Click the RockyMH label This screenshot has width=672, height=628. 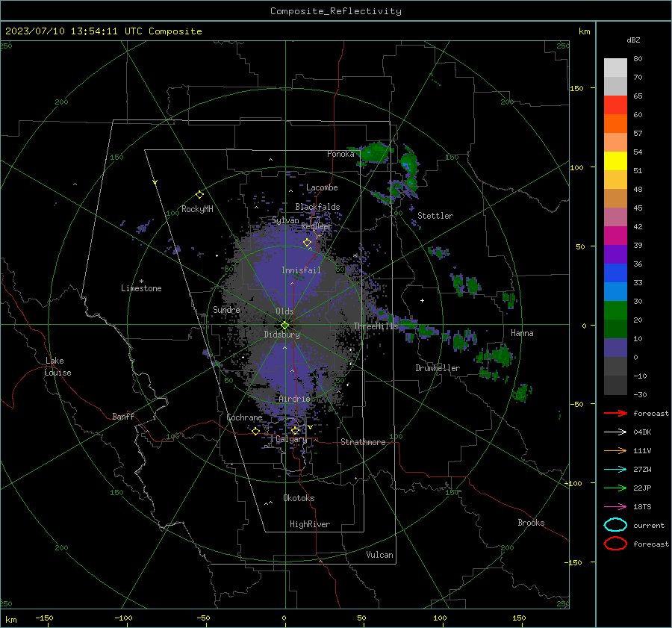coord(197,209)
